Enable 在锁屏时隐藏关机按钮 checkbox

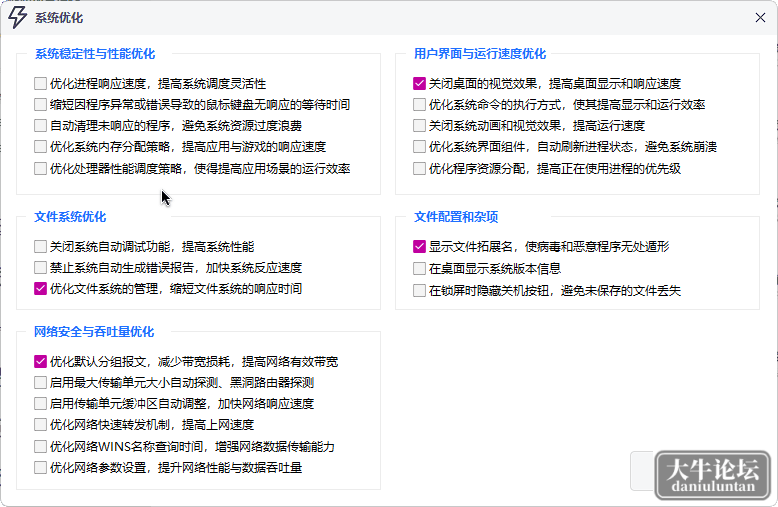tap(419, 290)
